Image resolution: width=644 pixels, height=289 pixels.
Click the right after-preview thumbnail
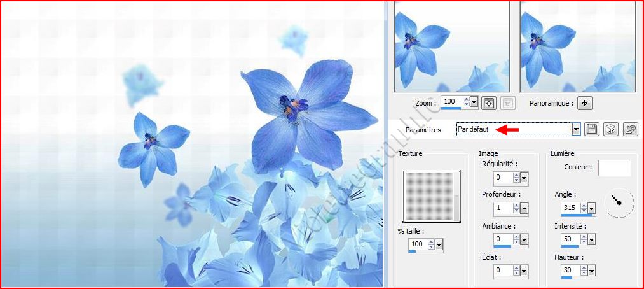point(577,46)
